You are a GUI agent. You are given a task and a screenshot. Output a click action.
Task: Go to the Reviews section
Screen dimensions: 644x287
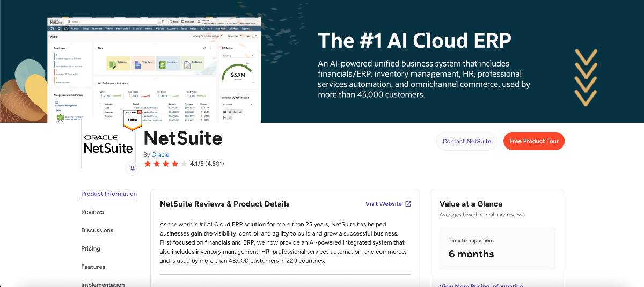pos(93,212)
